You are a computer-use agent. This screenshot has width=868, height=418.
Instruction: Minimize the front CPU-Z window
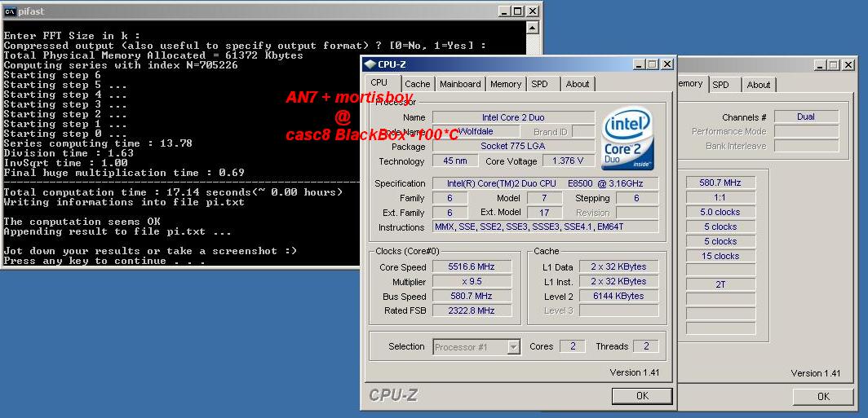coord(639,64)
